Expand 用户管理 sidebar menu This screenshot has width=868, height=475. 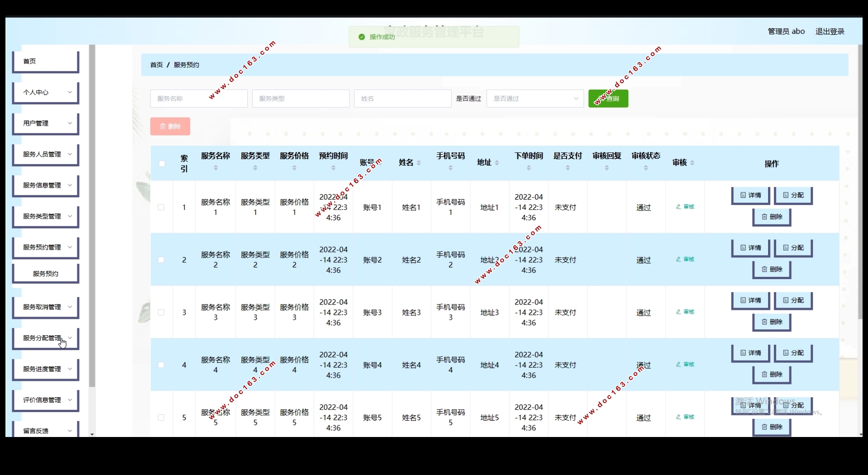coord(46,123)
